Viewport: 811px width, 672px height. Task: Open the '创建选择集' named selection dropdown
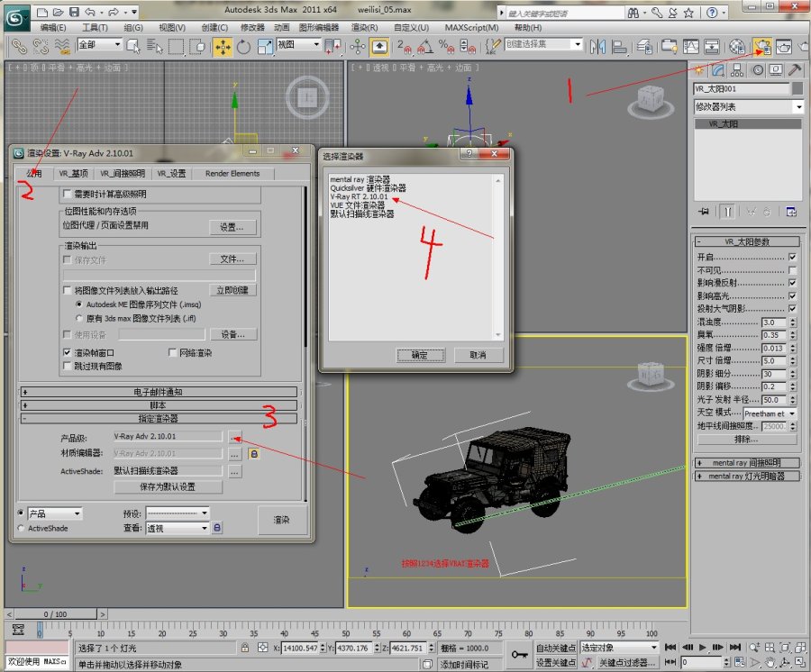543,44
